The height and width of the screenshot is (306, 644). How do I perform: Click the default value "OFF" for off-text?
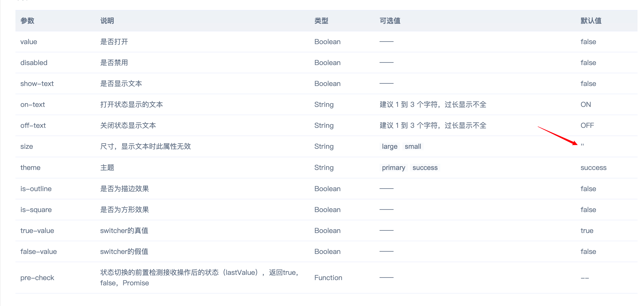coord(587,125)
